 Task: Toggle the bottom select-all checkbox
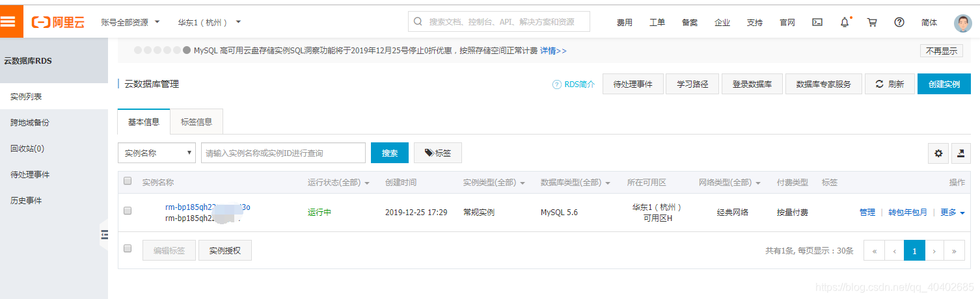click(128, 248)
